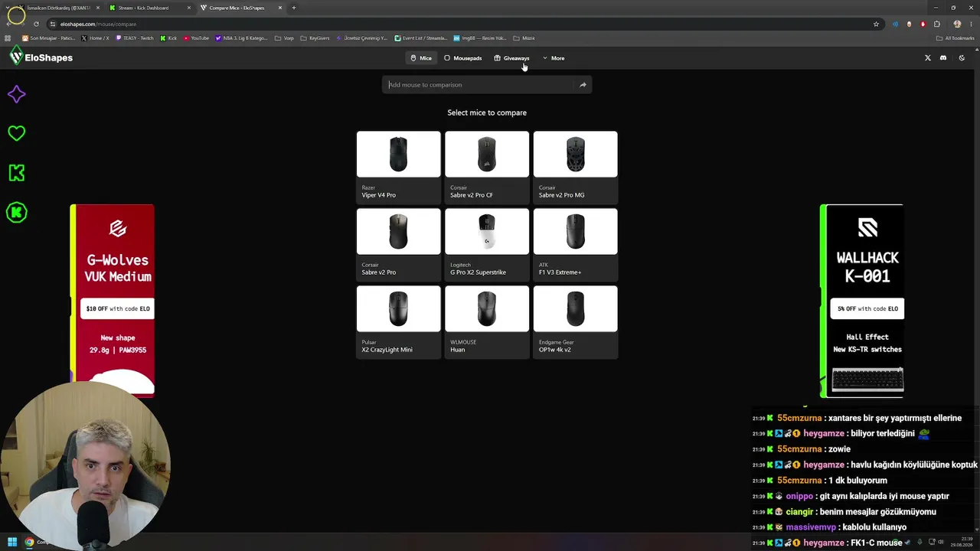
Task: Select the Corsair Sabre v2 Pro mouse
Action: (398, 243)
